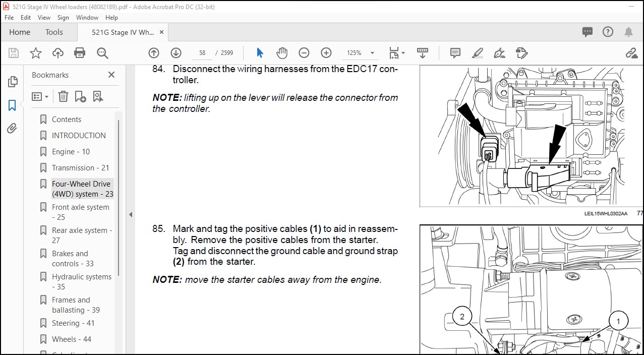
Task: Switch to the Tools tab
Action: (x=54, y=32)
